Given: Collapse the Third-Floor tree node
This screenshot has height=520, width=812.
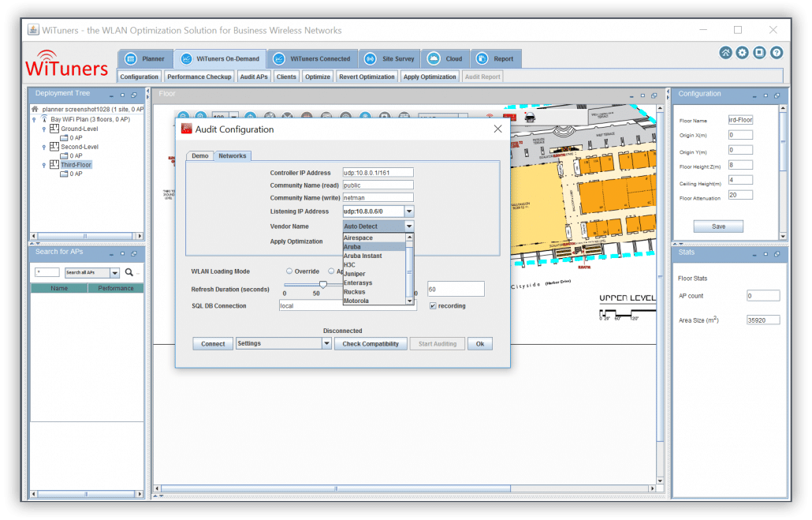Looking at the screenshot, I should coord(44,166).
